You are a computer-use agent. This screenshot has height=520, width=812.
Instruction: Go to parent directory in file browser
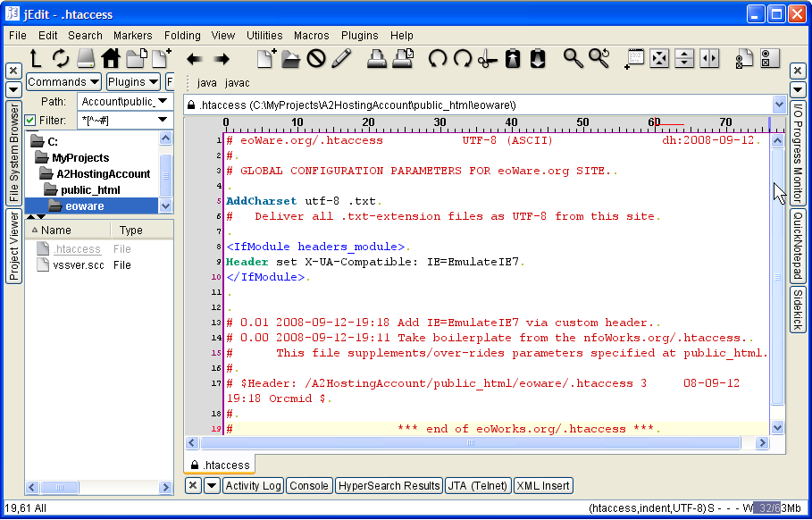coord(36,59)
